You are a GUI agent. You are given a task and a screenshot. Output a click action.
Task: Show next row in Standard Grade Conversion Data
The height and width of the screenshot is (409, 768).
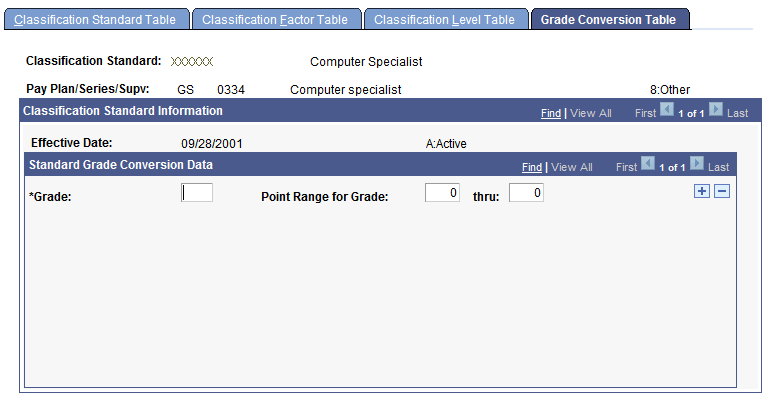(x=696, y=163)
